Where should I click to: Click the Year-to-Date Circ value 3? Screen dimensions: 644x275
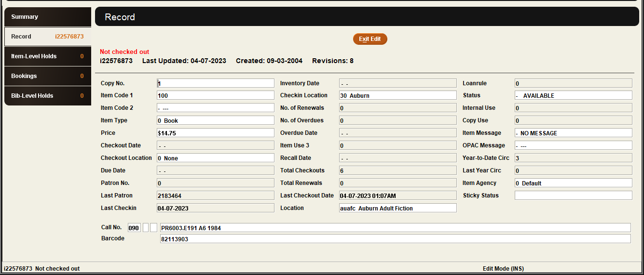573,158
